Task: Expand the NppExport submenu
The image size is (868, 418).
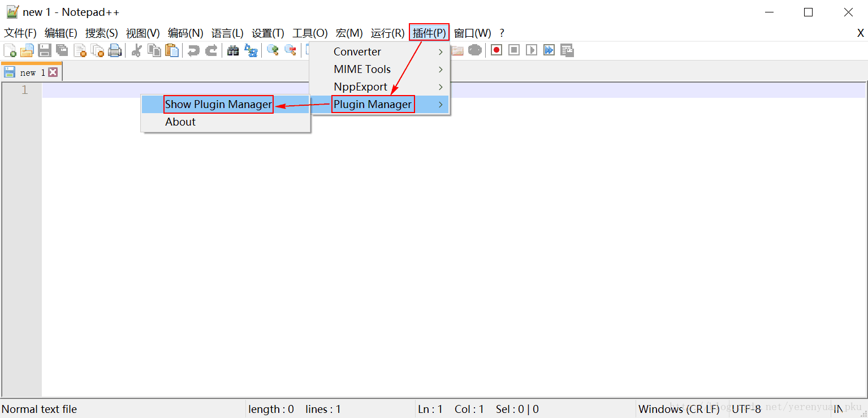Action: [379, 87]
